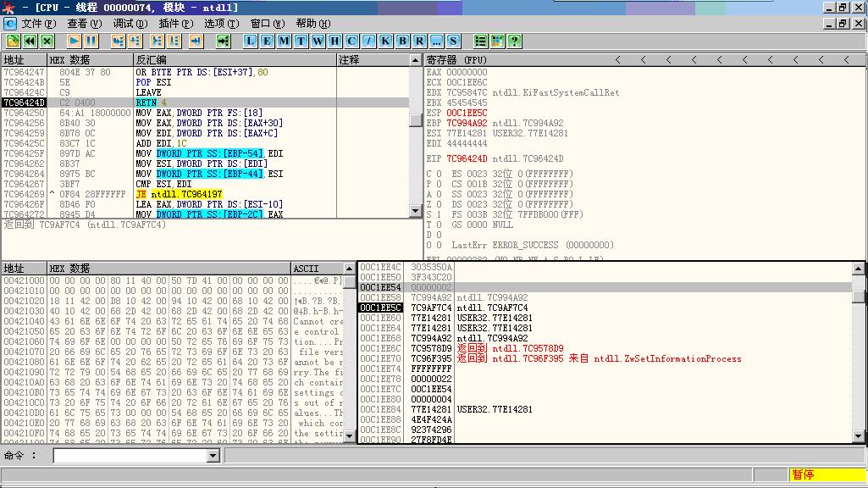Open the appearance color grid icon
868x488 pixels.
[x=497, y=41]
